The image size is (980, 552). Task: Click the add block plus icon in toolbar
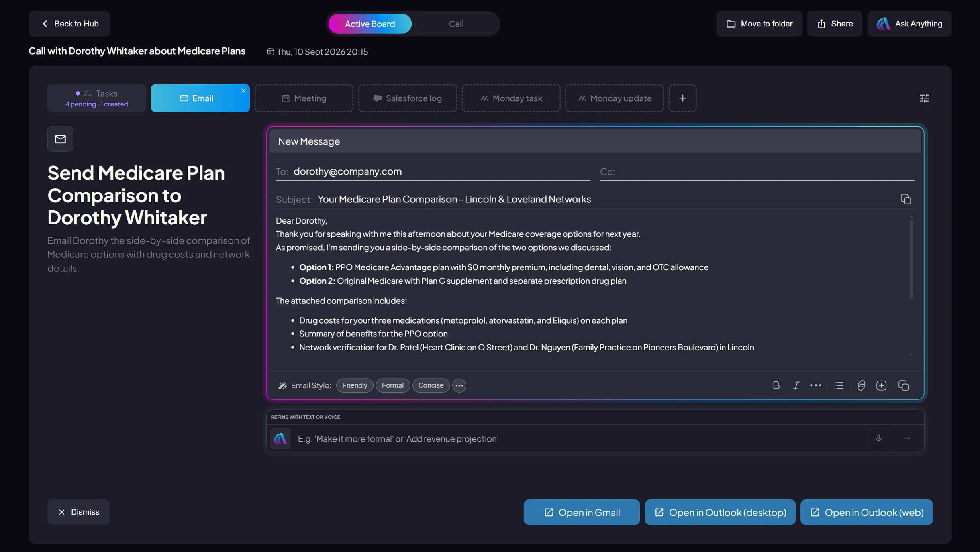[881, 385]
